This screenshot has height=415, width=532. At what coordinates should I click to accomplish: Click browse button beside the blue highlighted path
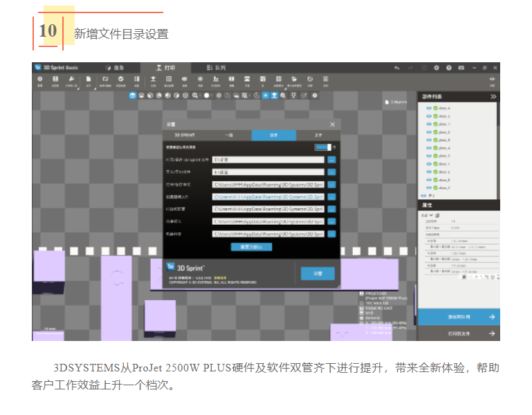click(332, 197)
